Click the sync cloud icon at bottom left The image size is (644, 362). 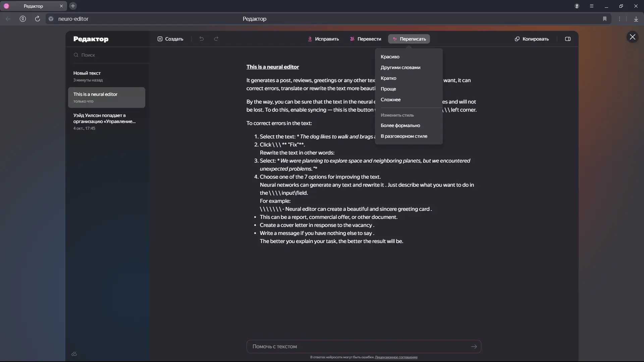click(x=74, y=354)
